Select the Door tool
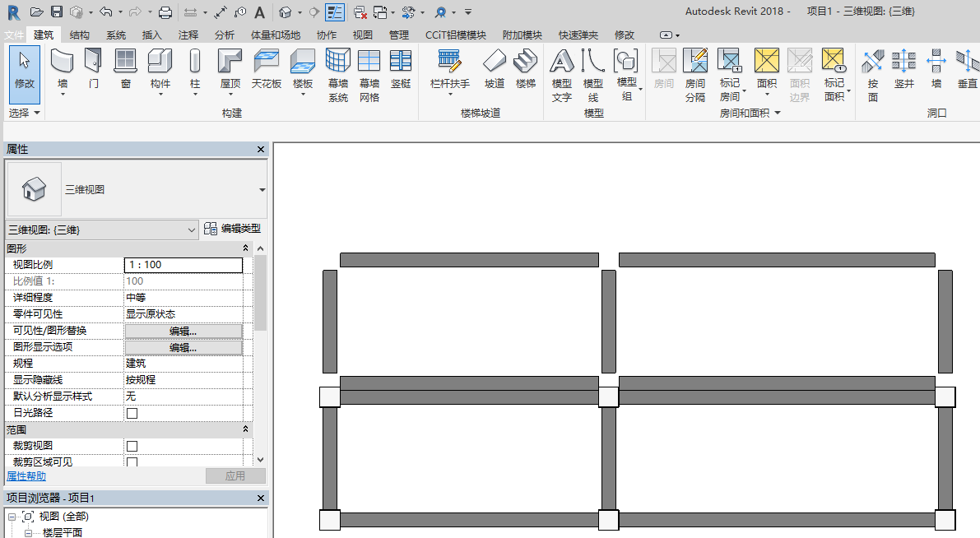Viewport: 980px width, 538px height. [x=94, y=69]
